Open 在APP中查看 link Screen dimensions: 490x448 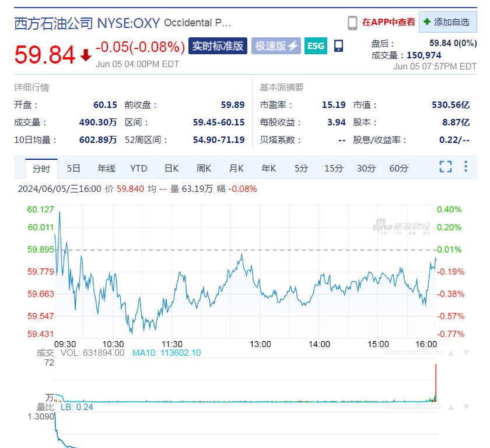click(x=388, y=22)
